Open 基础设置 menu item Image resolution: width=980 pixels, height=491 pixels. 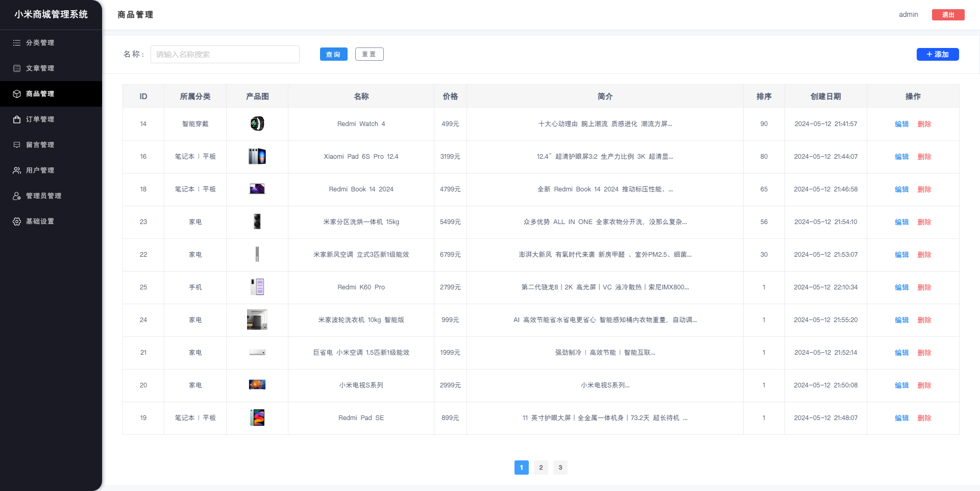pos(51,222)
